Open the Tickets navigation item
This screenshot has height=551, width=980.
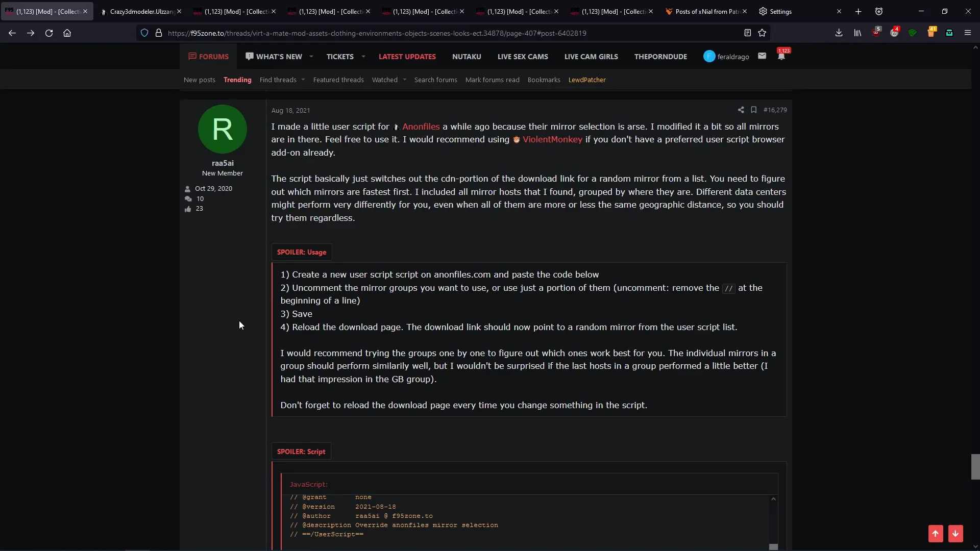[340, 57]
